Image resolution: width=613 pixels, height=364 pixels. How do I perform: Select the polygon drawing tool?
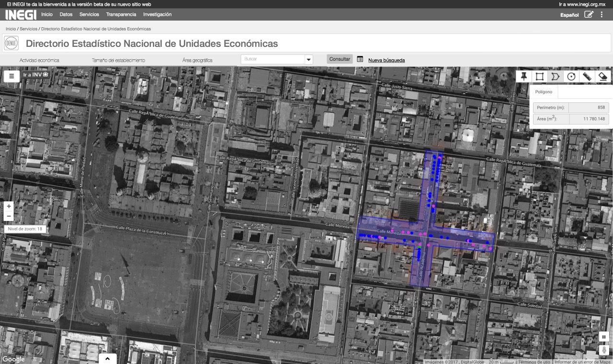click(x=555, y=76)
